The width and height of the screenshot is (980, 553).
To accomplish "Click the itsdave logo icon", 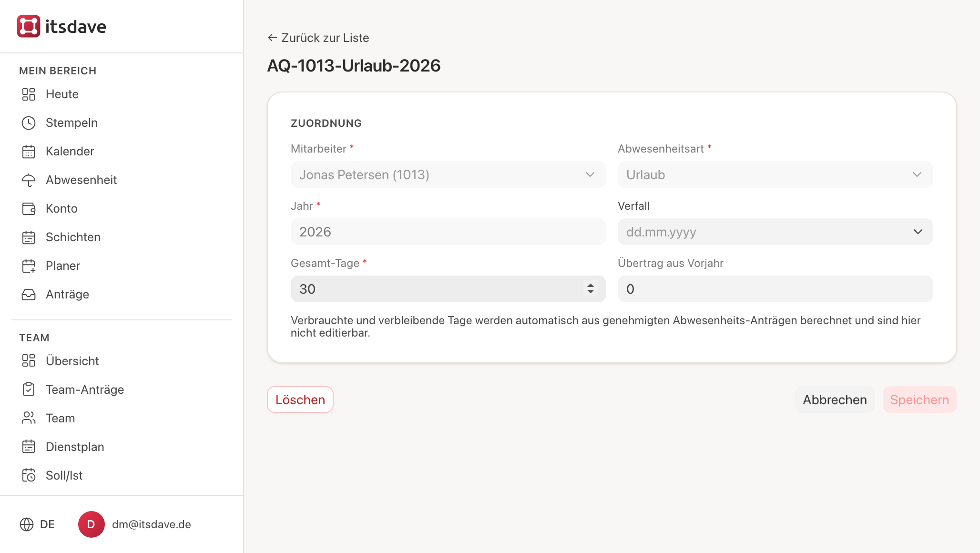I will point(29,26).
